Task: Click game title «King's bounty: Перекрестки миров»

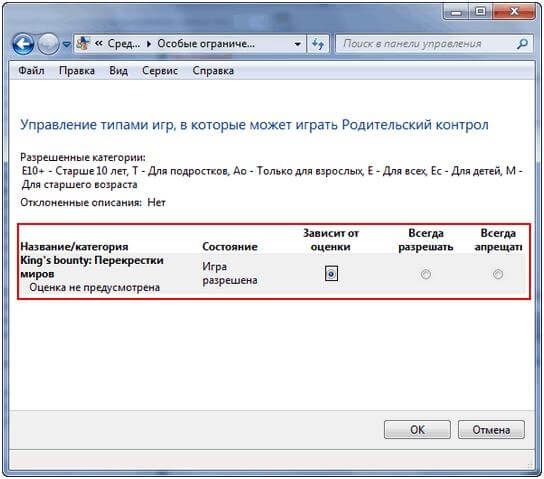Action: (92, 267)
